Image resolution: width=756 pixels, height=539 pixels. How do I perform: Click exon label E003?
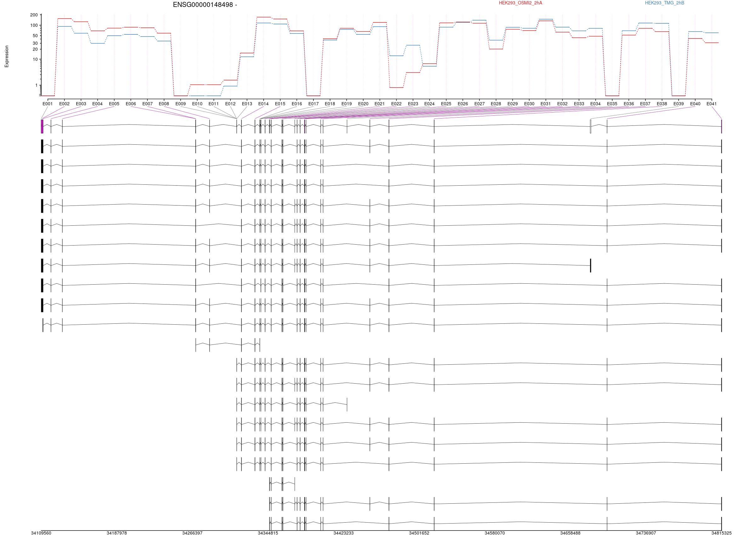[x=81, y=104]
